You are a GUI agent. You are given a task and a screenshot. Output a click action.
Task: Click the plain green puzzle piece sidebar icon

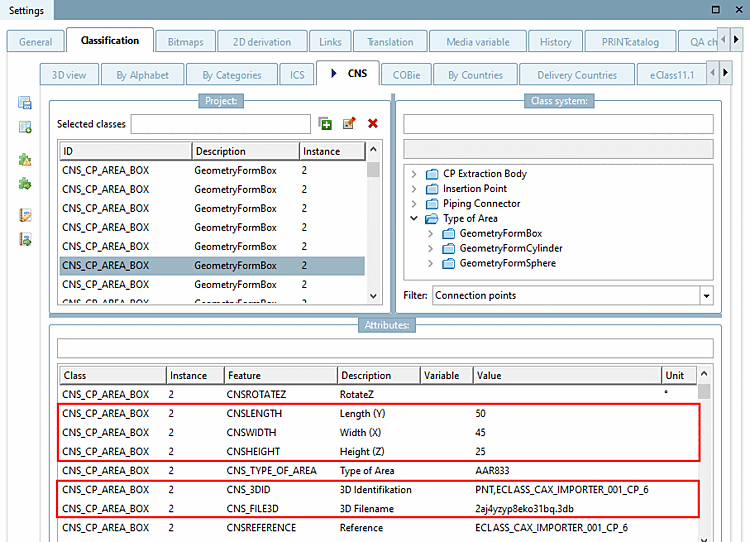click(x=25, y=184)
